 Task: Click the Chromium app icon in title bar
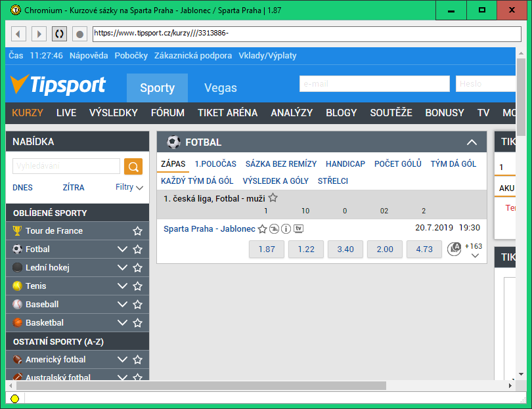pos(16,10)
